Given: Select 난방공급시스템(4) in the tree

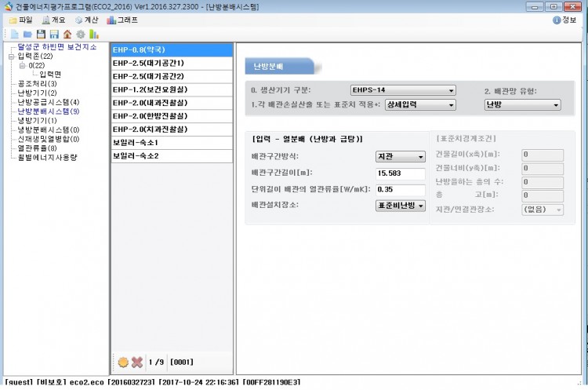Looking at the screenshot, I should click(x=48, y=102).
